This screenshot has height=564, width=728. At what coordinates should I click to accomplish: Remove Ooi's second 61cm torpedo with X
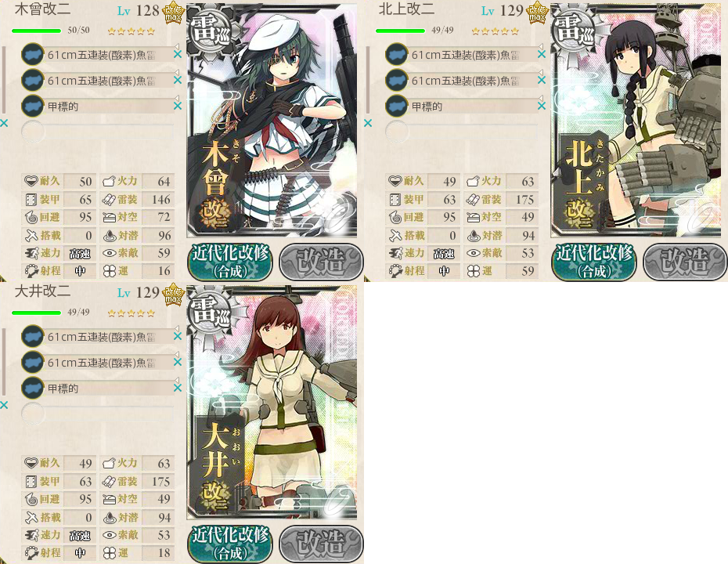click(x=178, y=362)
